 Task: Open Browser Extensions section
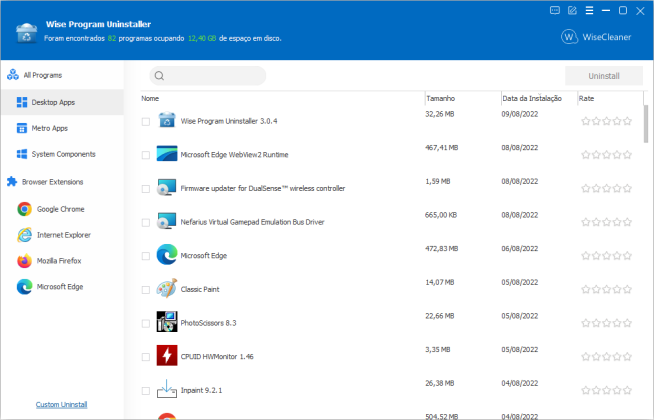tap(62, 182)
